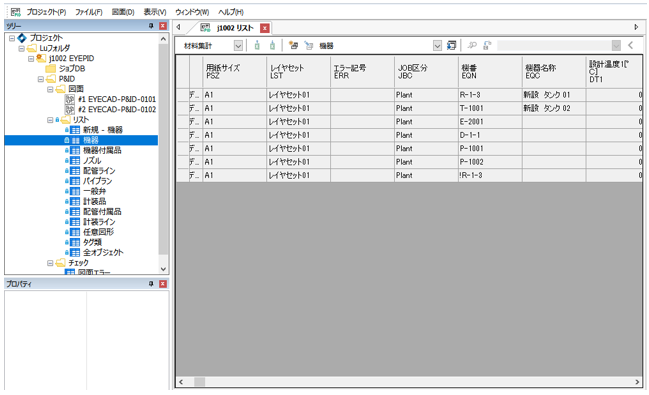
Task: Select the プロジェクト diamond icon in tree
Action: (22, 38)
